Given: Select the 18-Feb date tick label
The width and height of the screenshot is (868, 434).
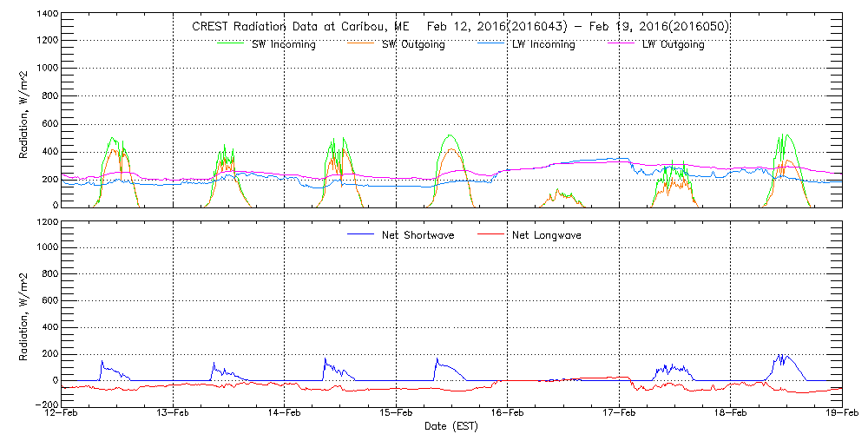Looking at the screenshot, I should [730, 414].
